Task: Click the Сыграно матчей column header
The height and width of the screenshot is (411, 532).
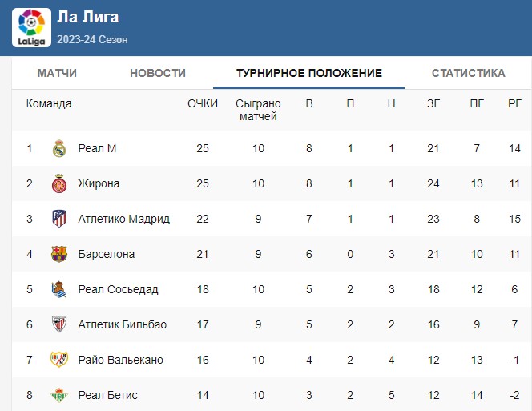Action: (x=258, y=110)
